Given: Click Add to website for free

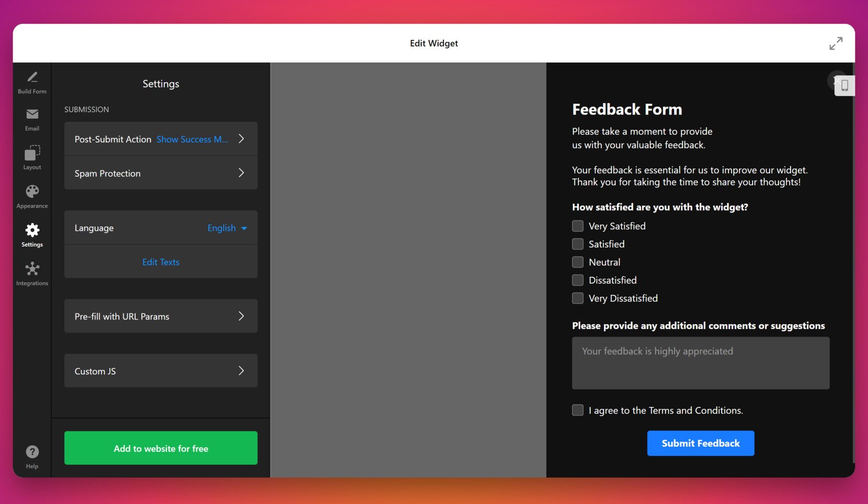Looking at the screenshot, I should (161, 448).
